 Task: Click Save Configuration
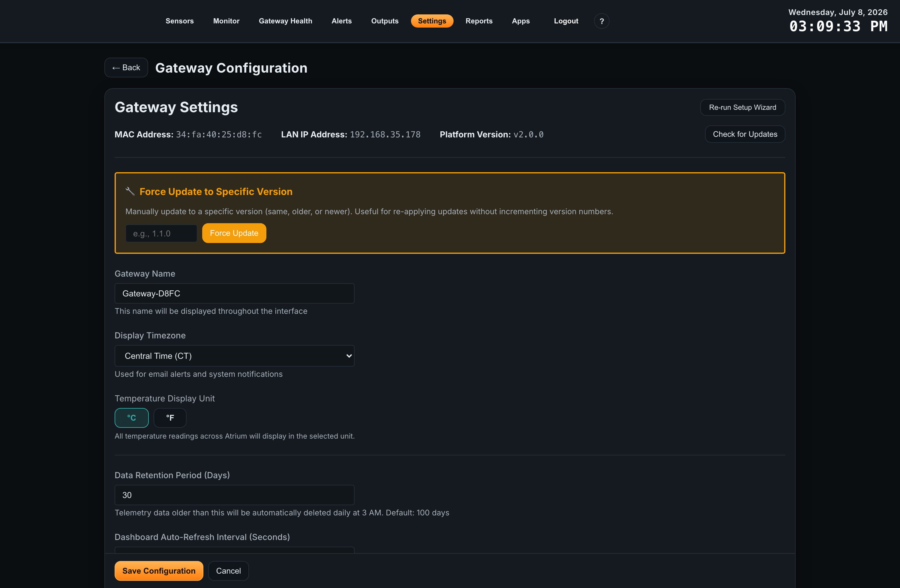(x=159, y=571)
